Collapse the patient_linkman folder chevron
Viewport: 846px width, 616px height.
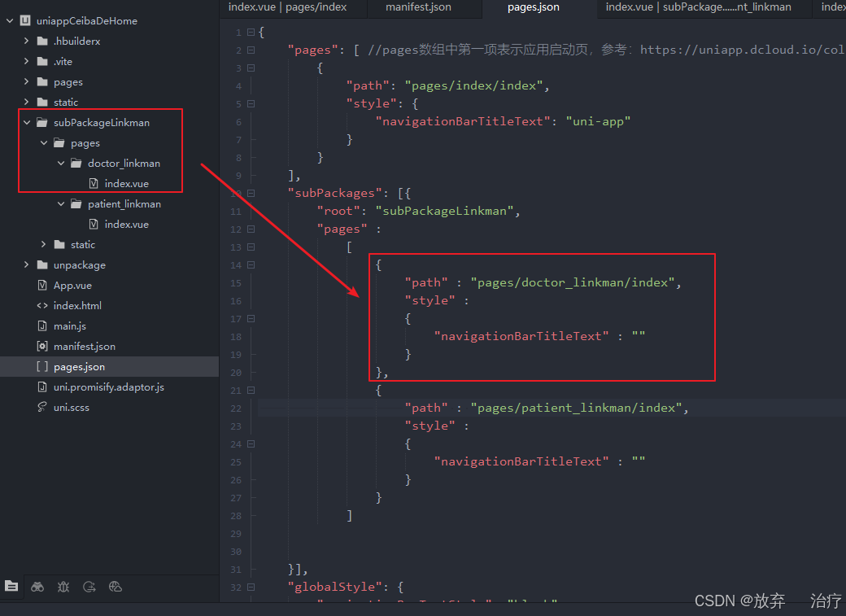pyautogui.click(x=61, y=203)
